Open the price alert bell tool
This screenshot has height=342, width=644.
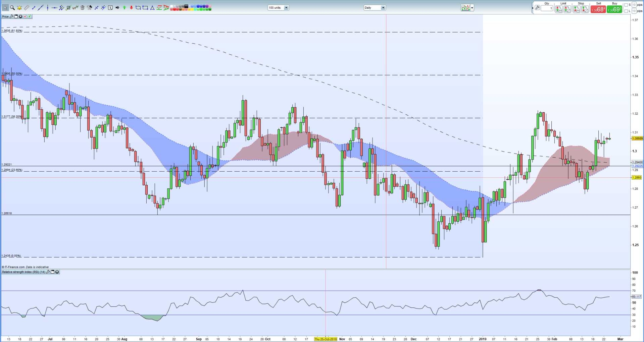(19, 8)
